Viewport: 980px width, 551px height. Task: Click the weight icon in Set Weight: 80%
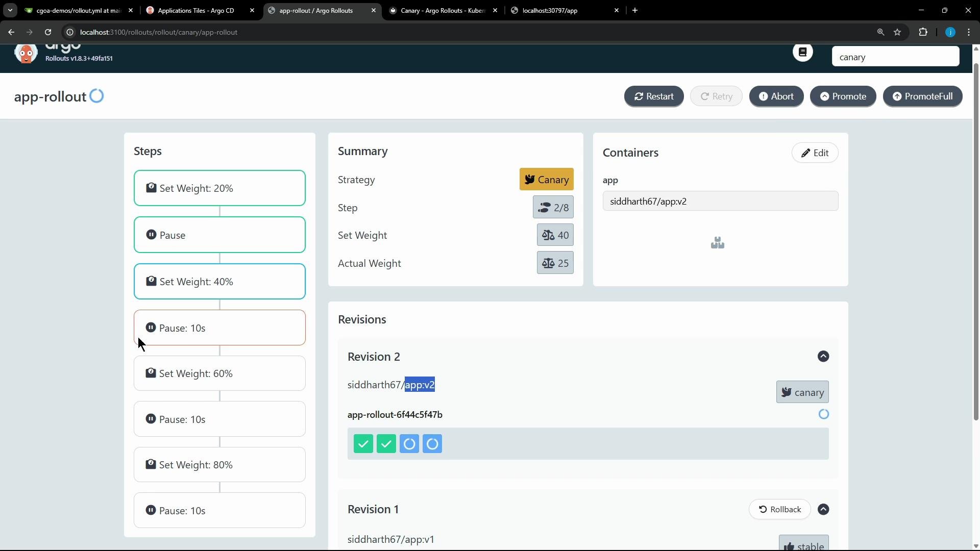click(151, 464)
